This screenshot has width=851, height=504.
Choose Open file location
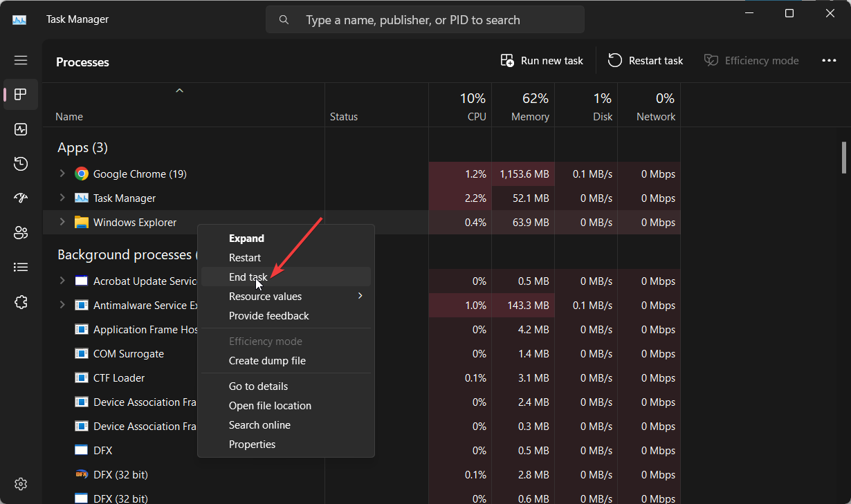pos(286,406)
